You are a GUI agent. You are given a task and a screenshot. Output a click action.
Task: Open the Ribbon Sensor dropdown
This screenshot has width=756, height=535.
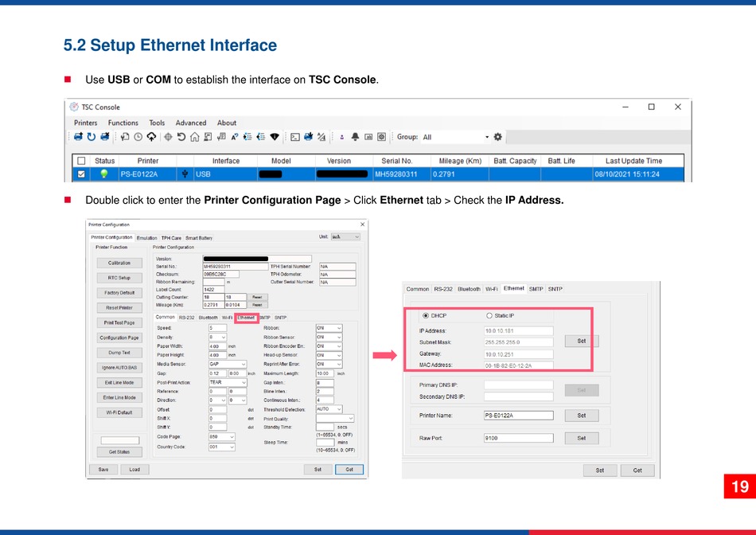point(329,338)
